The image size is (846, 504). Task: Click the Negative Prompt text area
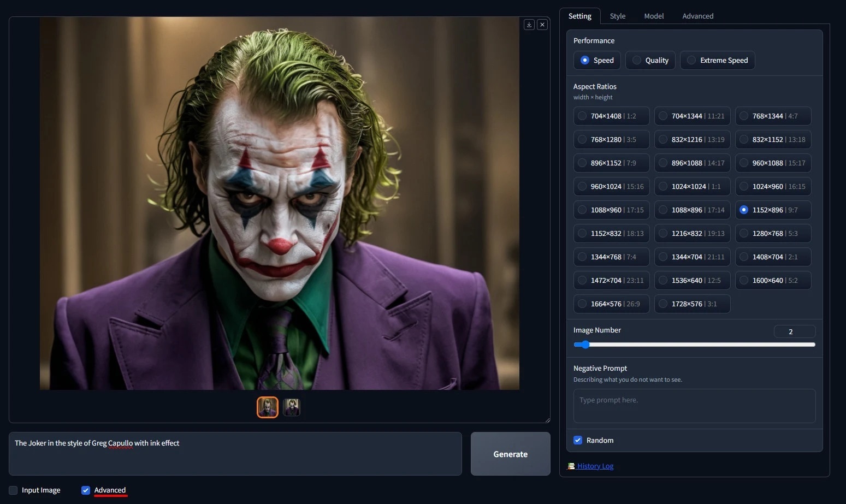click(x=694, y=406)
